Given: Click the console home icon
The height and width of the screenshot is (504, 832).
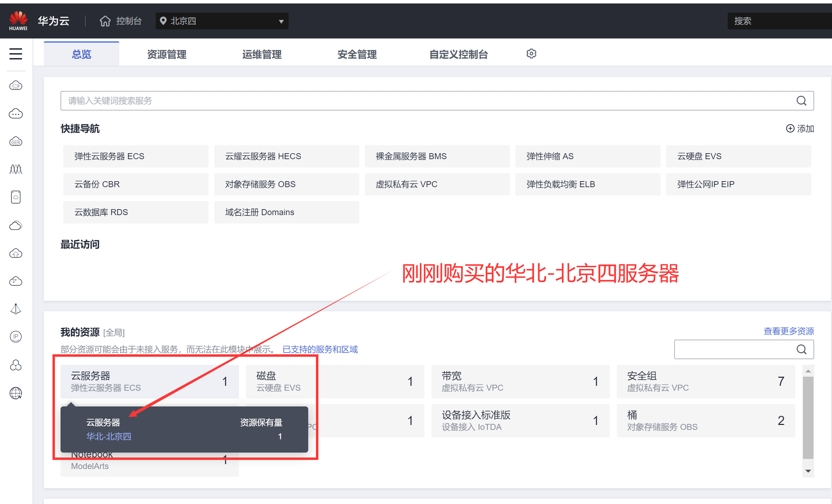Looking at the screenshot, I should [105, 21].
